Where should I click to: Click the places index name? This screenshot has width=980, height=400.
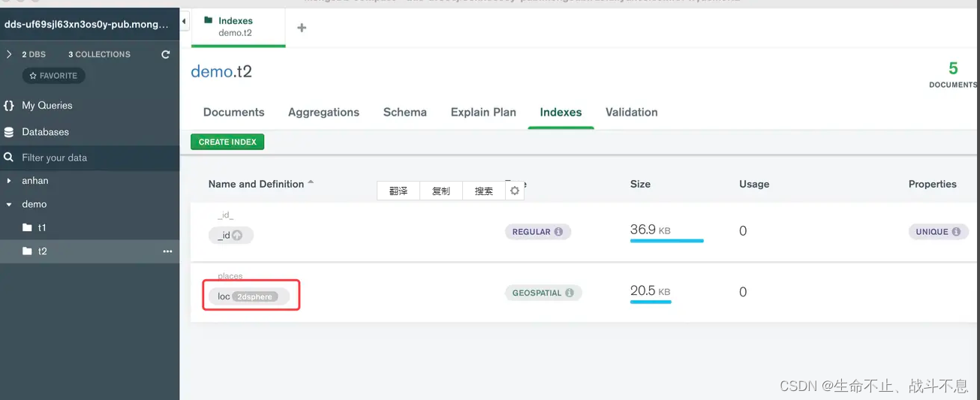(230, 276)
